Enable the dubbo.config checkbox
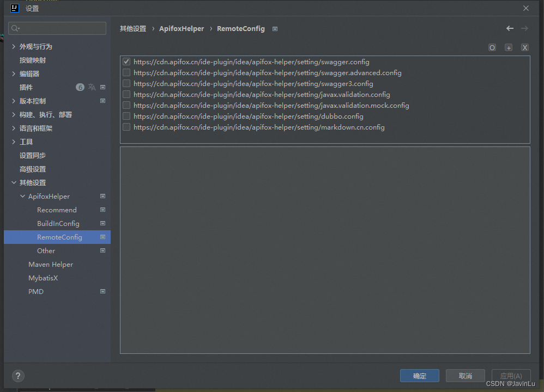Viewport: 544px width, 392px height. 126,116
